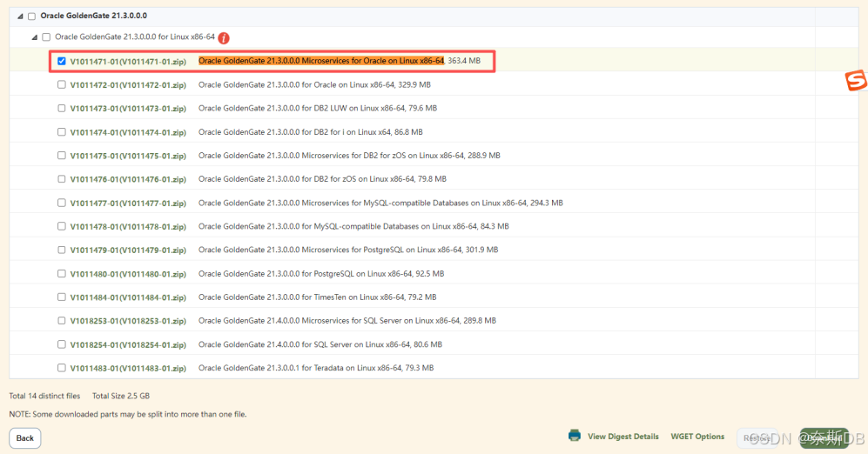Click text 'for Teradata on Linux x86-64'

point(352,368)
